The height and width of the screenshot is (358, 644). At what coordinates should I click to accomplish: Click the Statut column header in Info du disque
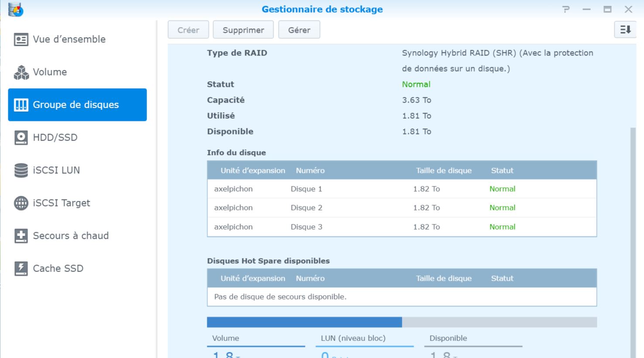tap(502, 170)
